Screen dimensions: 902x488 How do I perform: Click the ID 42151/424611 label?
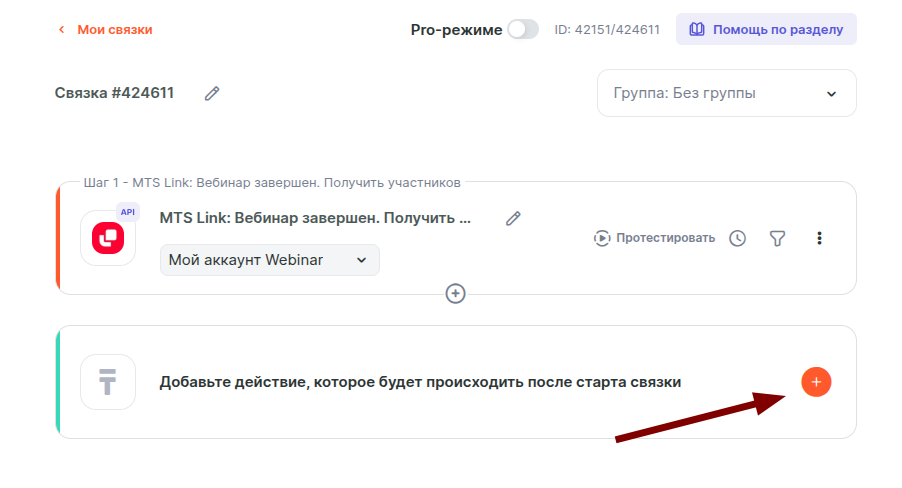(x=606, y=30)
